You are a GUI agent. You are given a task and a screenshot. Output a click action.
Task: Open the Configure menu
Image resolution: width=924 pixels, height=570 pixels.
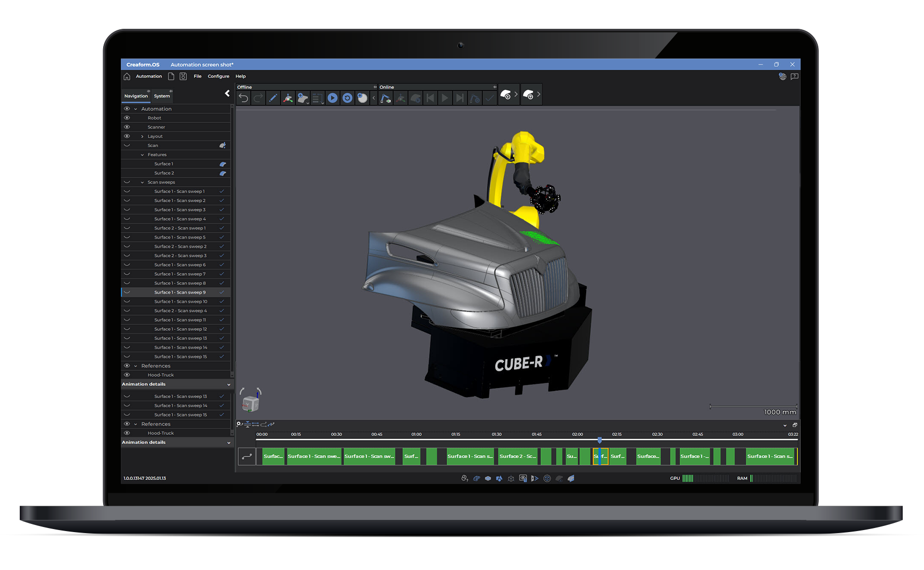[218, 76]
